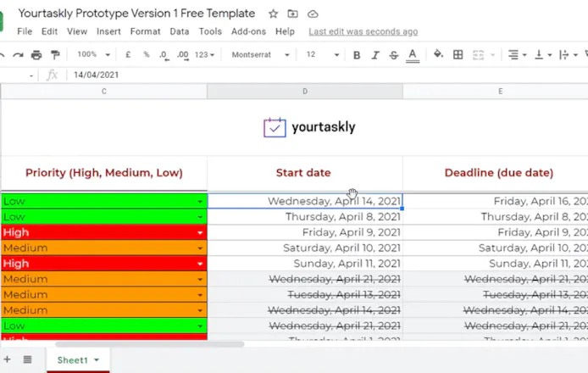
Task: Select struck-through 'Tuesday, April 13, 2021' start cell
Action: tap(305, 295)
